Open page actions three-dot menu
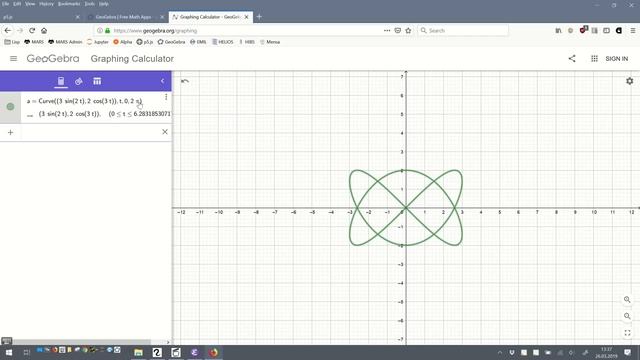640x360 pixels. 387,31
